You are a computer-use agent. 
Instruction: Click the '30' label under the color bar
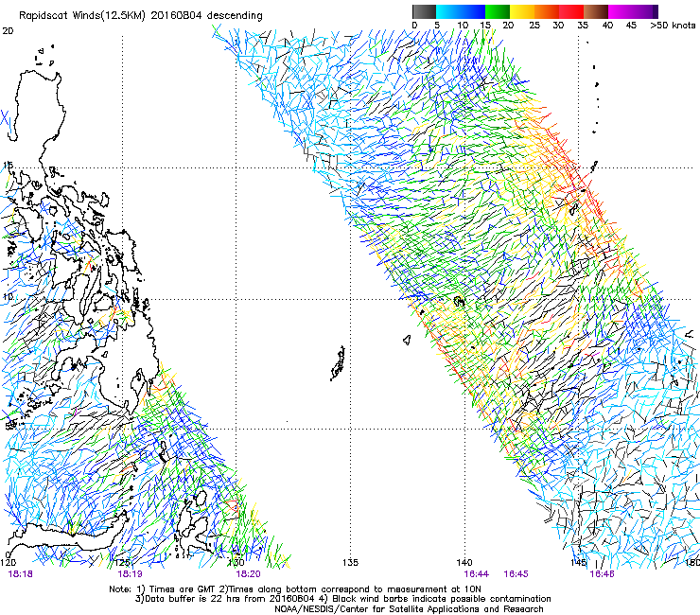[x=558, y=25]
